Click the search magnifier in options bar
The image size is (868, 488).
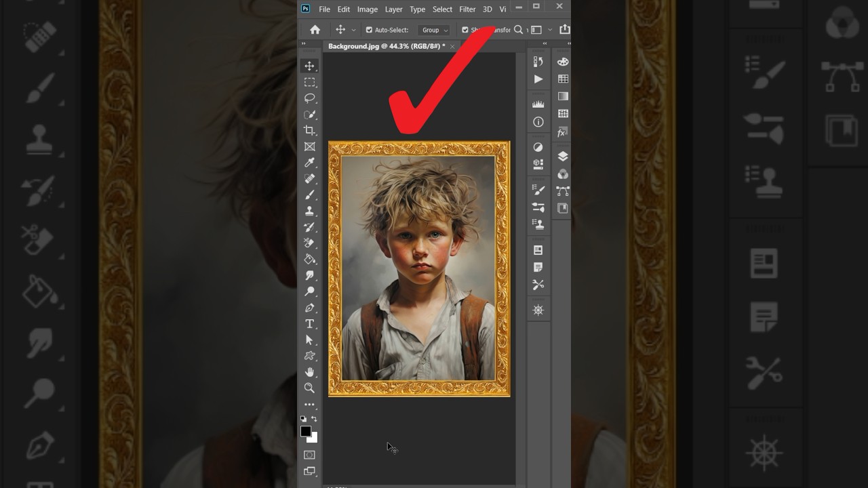click(x=518, y=30)
